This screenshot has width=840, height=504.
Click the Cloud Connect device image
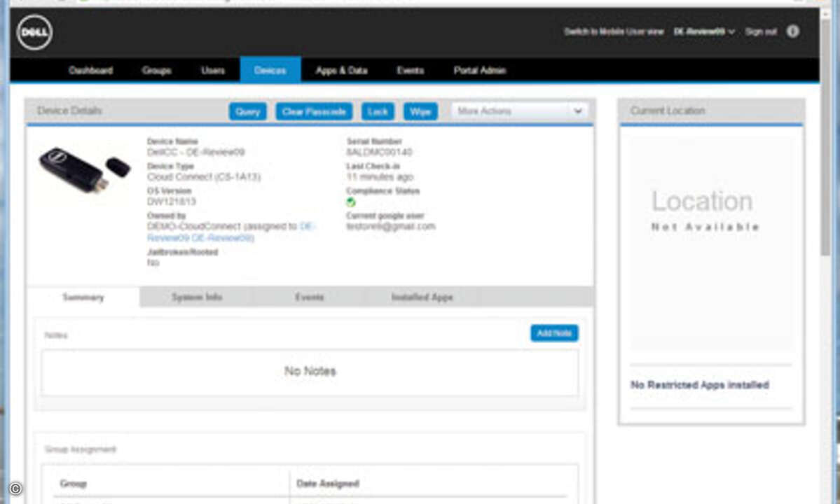point(84,169)
